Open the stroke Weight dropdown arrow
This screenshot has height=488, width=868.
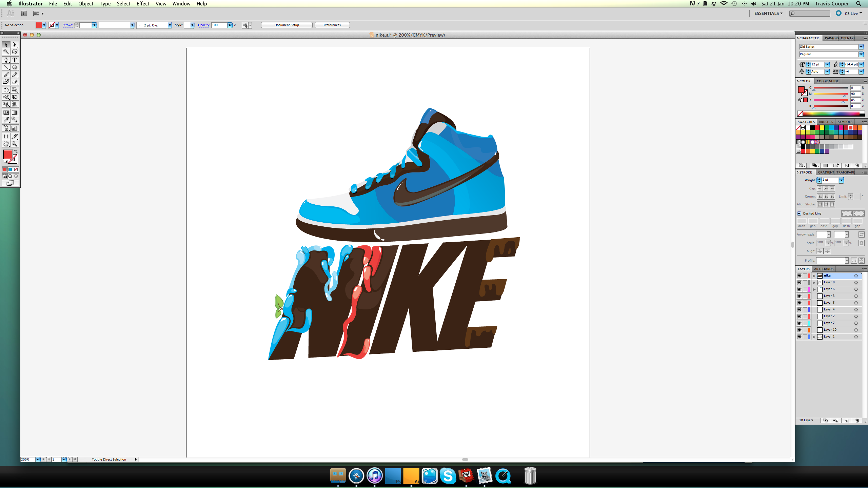point(841,180)
